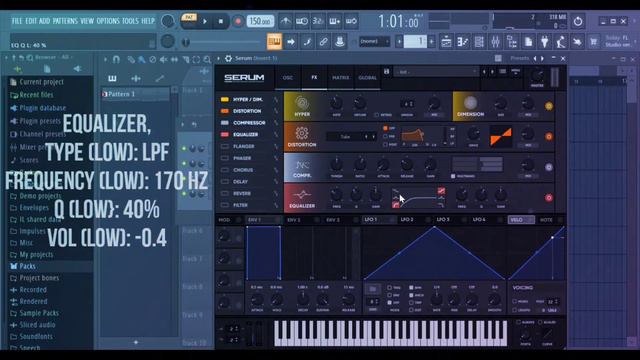Open the playlist view icon
Viewport: 640px width, 360px height.
click(446, 41)
